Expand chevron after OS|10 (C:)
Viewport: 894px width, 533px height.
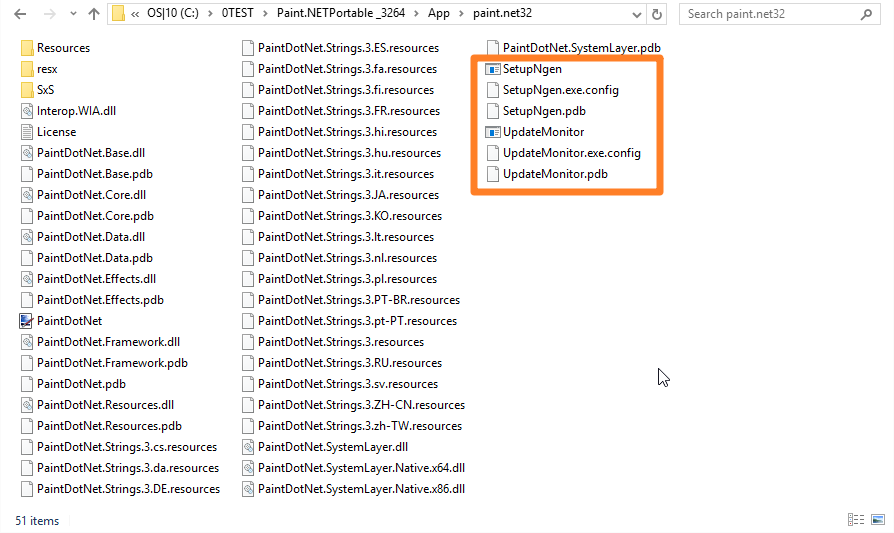tap(210, 14)
